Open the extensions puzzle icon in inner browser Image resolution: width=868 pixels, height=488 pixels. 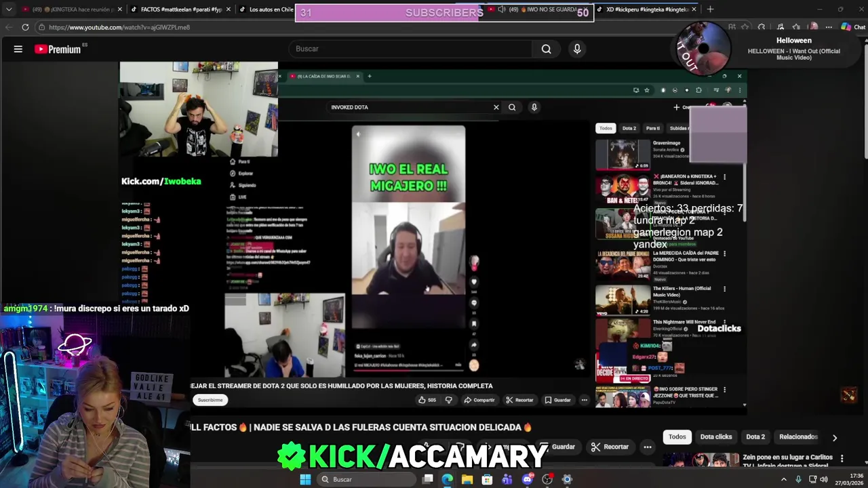tap(698, 90)
